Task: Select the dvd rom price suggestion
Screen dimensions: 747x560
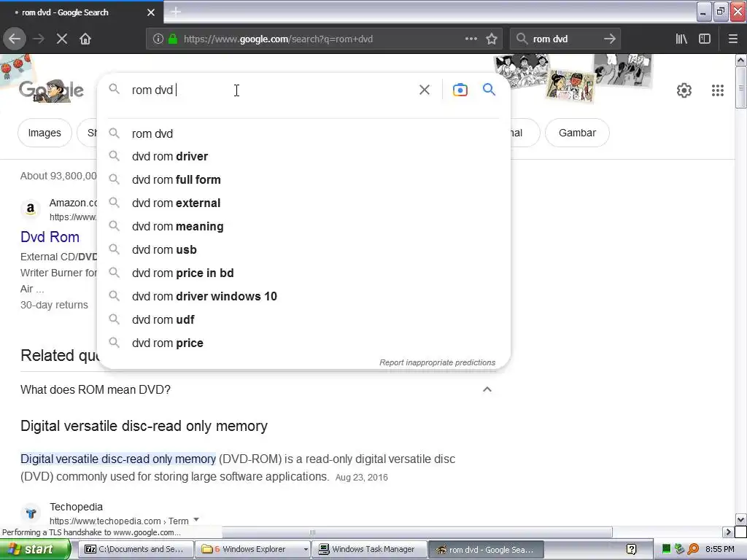Action: coord(303,343)
